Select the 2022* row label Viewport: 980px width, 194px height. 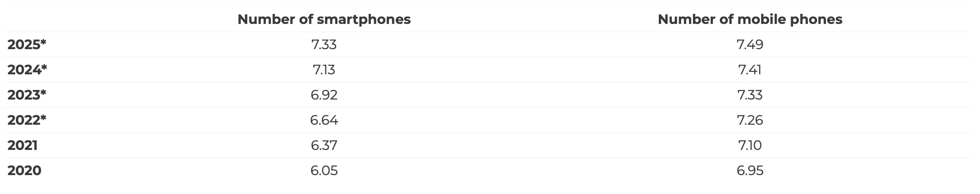27,120
